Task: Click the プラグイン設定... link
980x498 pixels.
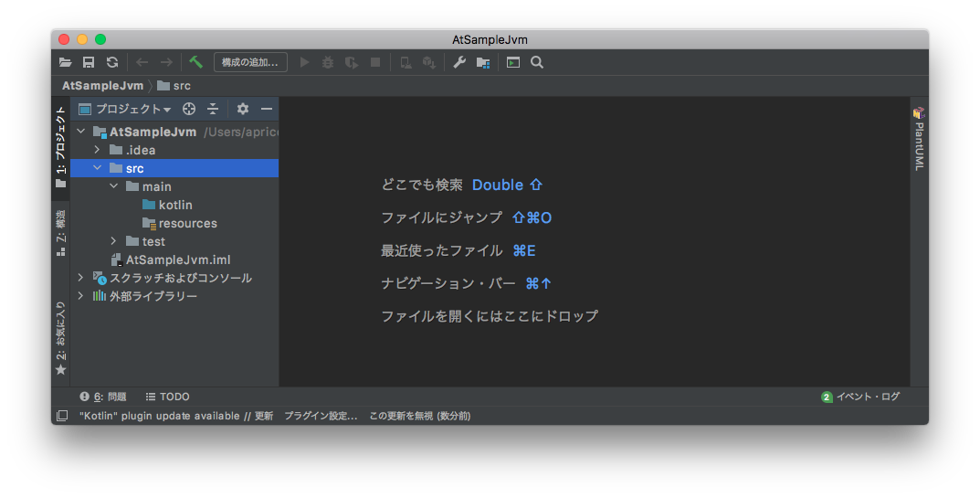Action: click(321, 416)
